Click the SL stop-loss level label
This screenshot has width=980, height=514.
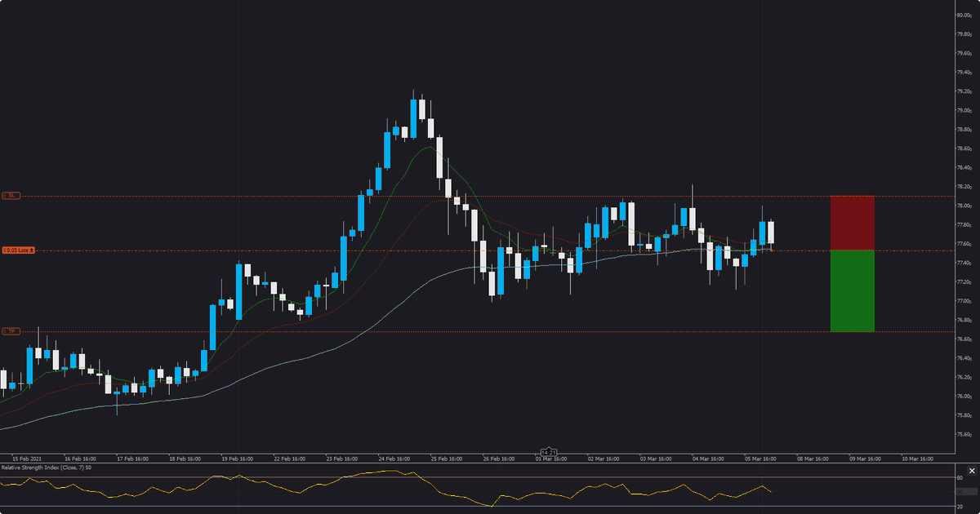coord(11,196)
